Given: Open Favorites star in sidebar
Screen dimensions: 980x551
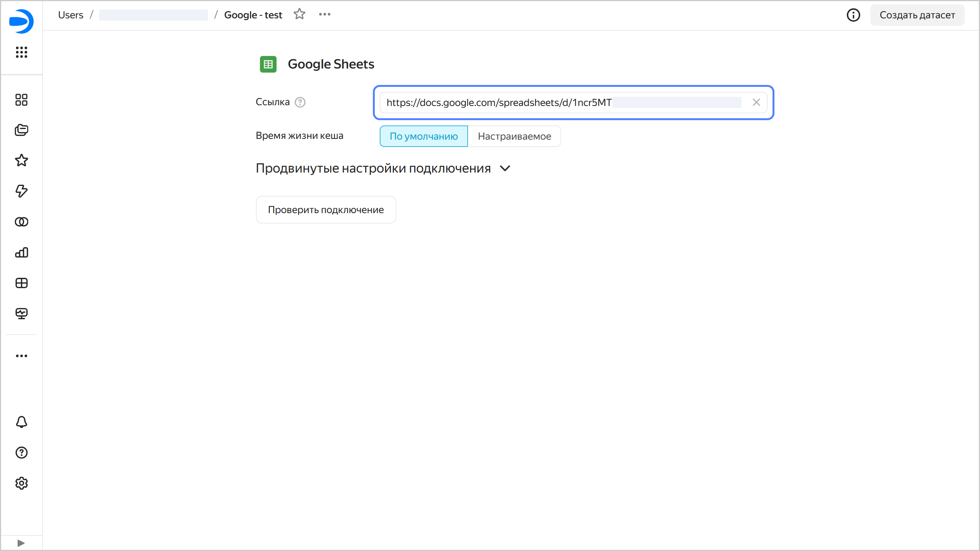Looking at the screenshot, I should pos(21,160).
